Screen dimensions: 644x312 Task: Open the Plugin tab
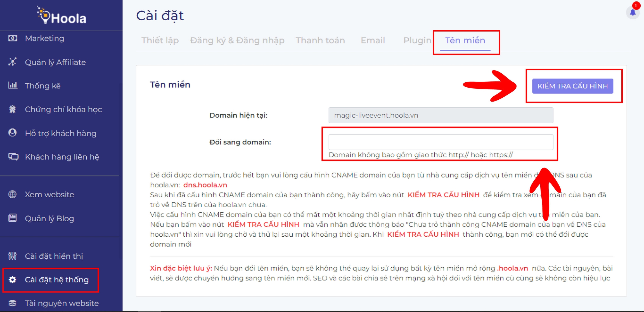tap(417, 40)
